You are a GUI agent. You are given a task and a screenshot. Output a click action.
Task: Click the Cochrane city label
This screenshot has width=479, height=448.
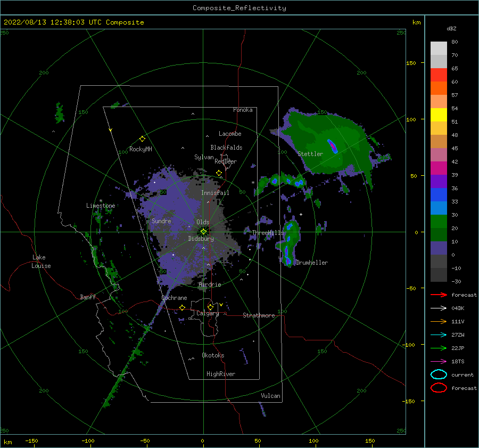[174, 298]
